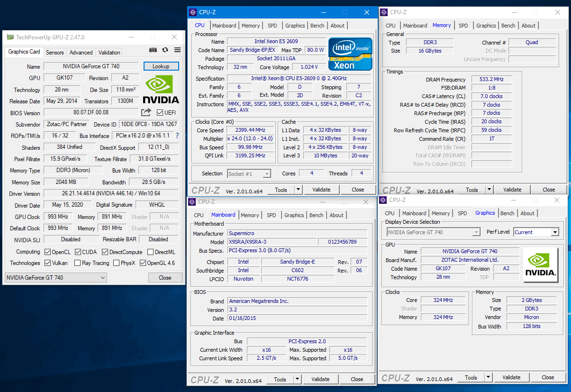Click Tools button in CPU-Z graphics window
This screenshot has height=392, width=571.
click(471, 378)
